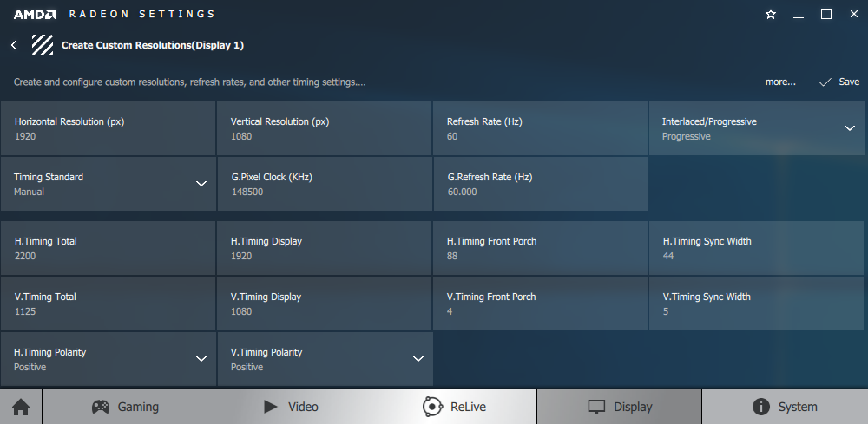Click the ReLive circular icon

click(x=431, y=407)
